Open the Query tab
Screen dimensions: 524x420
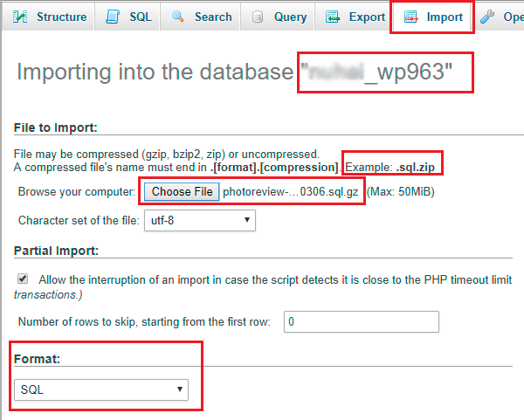[288, 17]
